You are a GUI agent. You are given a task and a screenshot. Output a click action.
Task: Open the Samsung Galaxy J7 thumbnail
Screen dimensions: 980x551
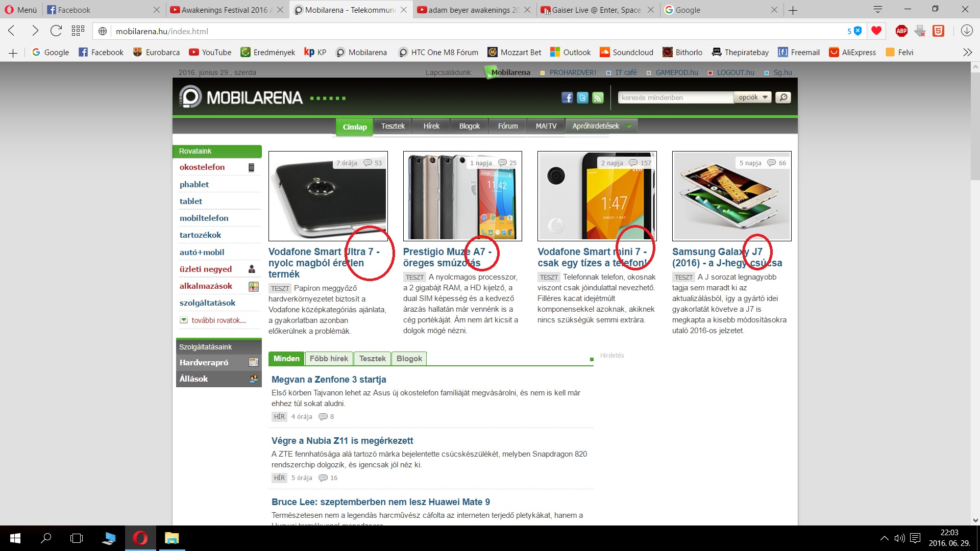[731, 196]
